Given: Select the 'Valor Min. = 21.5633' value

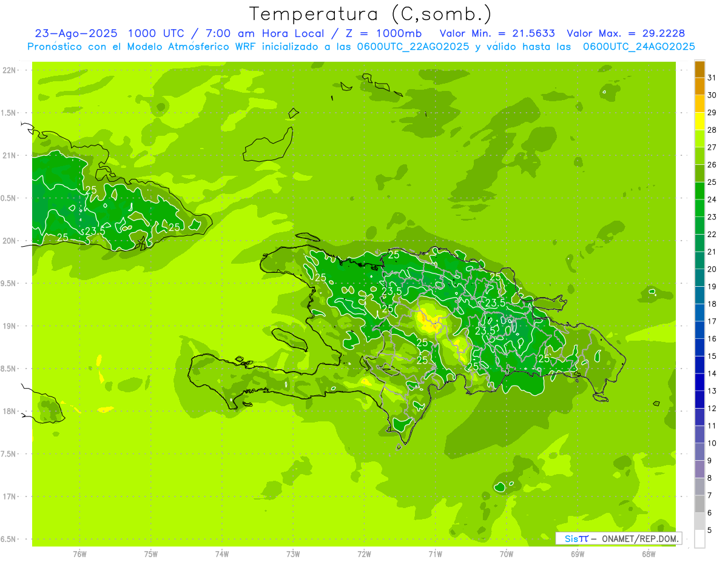Looking at the screenshot, I should tap(497, 33).
